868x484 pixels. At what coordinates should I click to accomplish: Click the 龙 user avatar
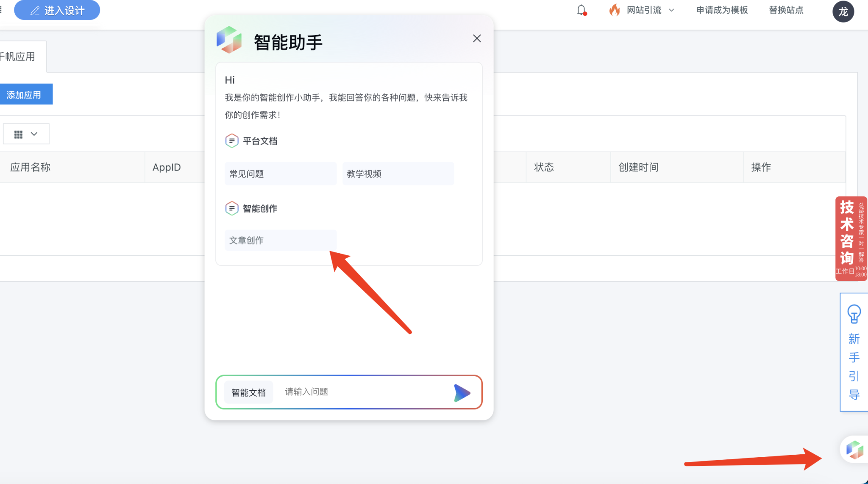point(843,11)
